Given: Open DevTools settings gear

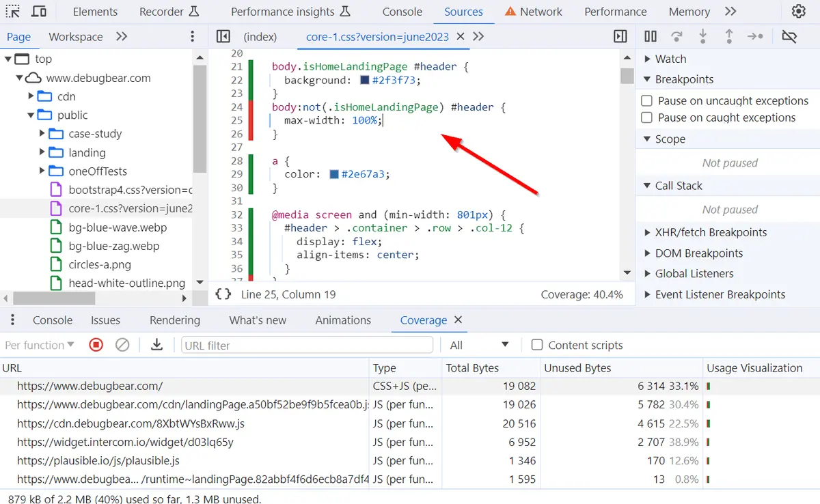Looking at the screenshot, I should click(x=798, y=12).
